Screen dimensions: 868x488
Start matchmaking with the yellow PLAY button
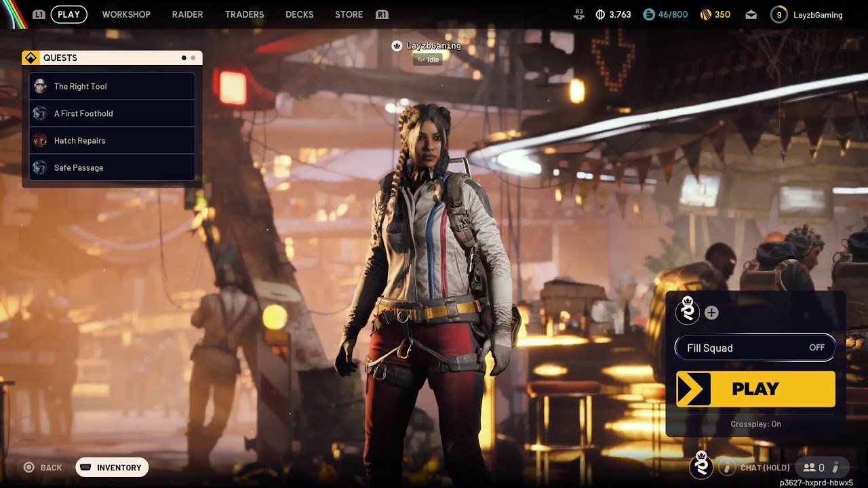click(755, 389)
